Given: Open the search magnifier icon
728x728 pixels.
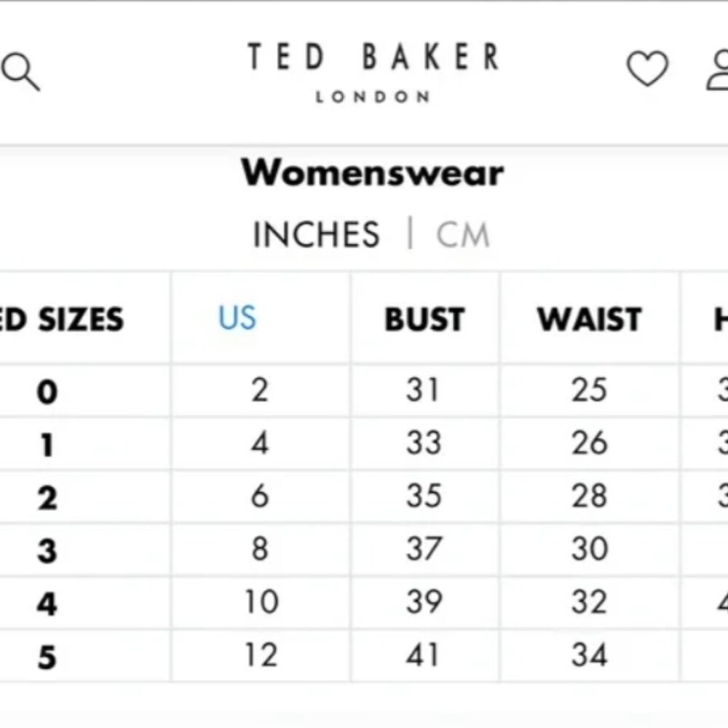Looking at the screenshot, I should click(x=20, y=71).
